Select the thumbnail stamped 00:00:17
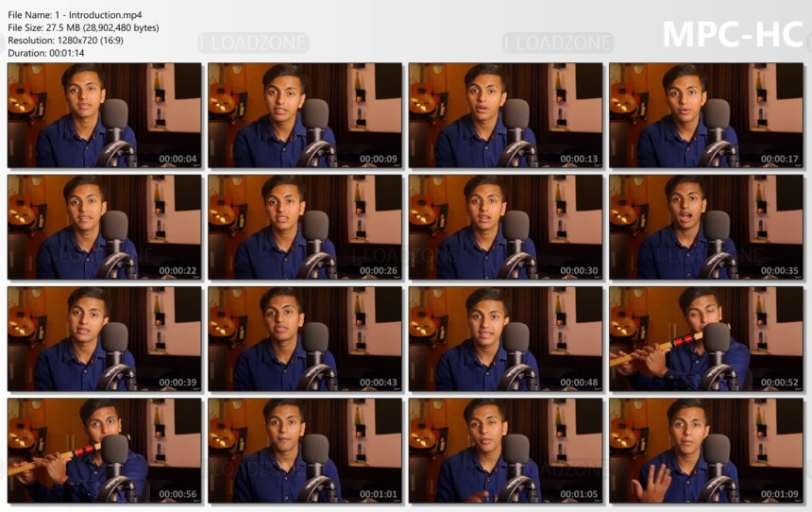 click(706, 115)
